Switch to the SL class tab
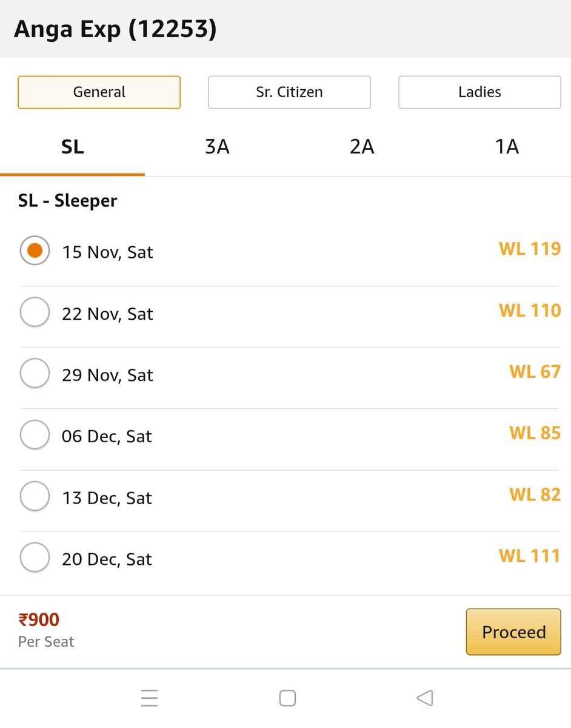 tap(72, 147)
